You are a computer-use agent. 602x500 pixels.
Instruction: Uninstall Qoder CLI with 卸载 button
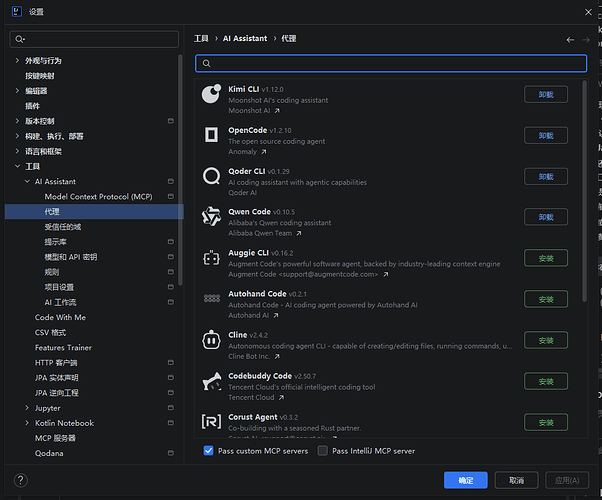tap(546, 177)
